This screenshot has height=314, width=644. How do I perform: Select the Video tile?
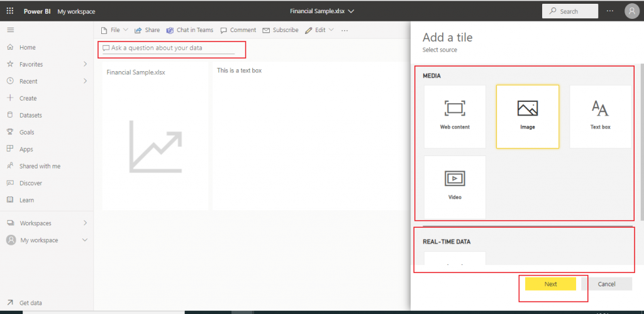tap(455, 187)
